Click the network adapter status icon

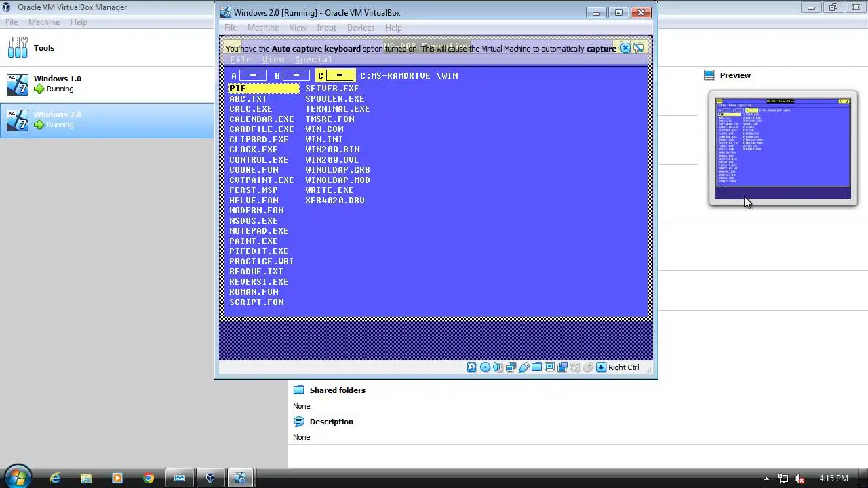click(x=511, y=367)
